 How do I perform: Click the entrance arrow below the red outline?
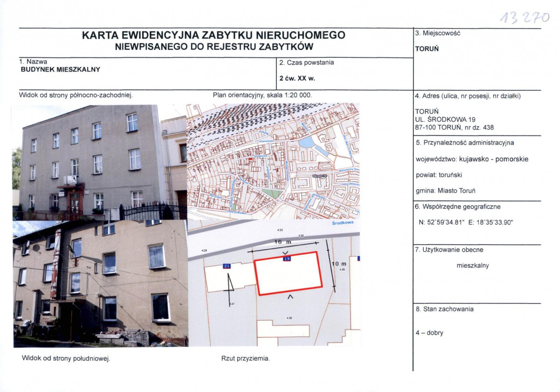pos(290,296)
